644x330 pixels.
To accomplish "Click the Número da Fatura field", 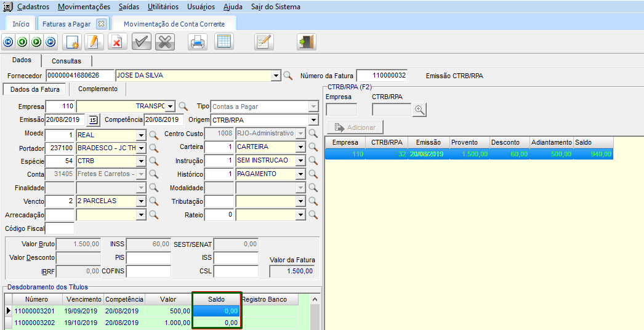I will [x=382, y=76].
